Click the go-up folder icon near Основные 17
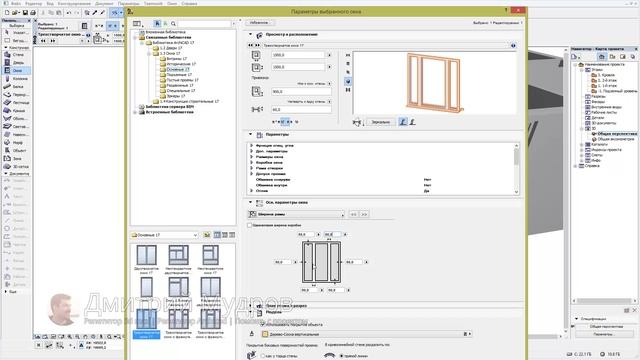The width and height of the screenshot is (640, 360). (207, 235)
